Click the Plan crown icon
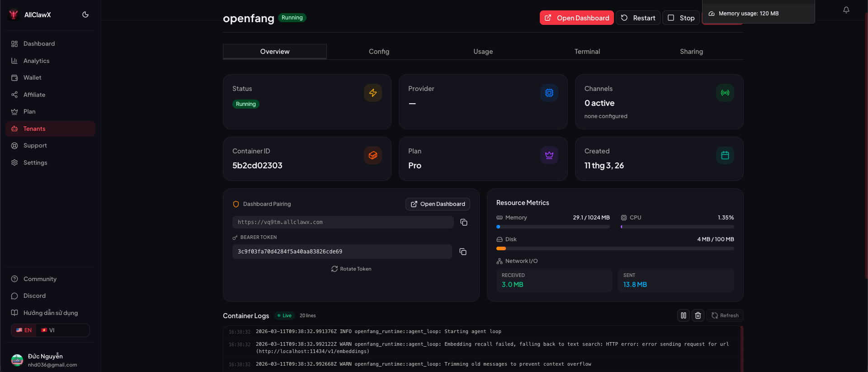The height and width of the screenshot is (372, 868). tap(549, 155)
